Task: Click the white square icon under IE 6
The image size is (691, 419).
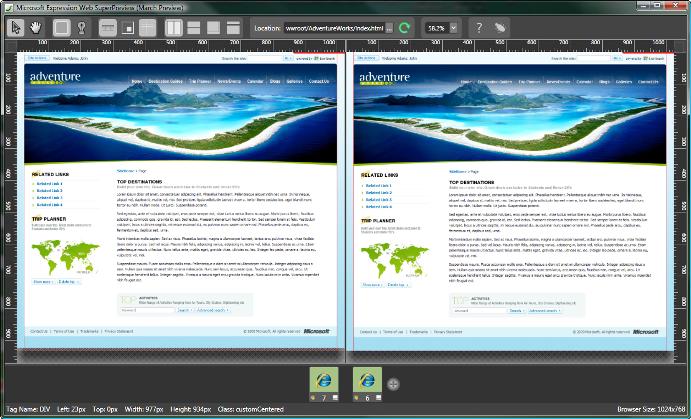Action: click(379, 398)
